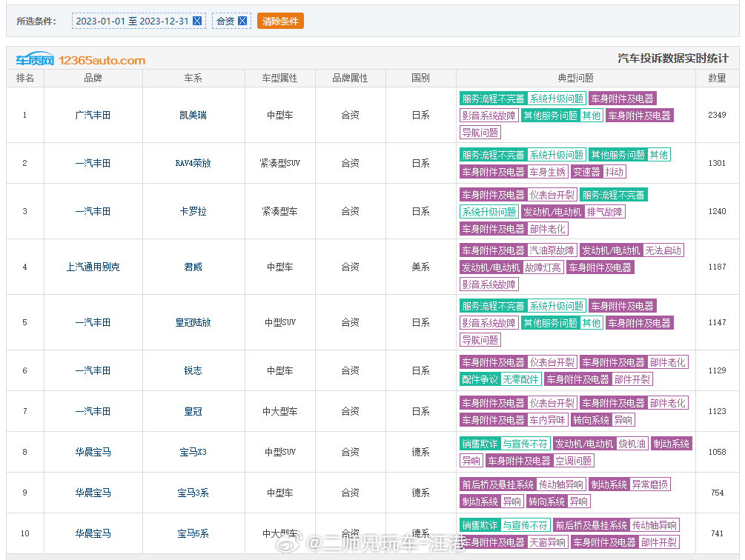Open the 君威 model link

[193, 267]
